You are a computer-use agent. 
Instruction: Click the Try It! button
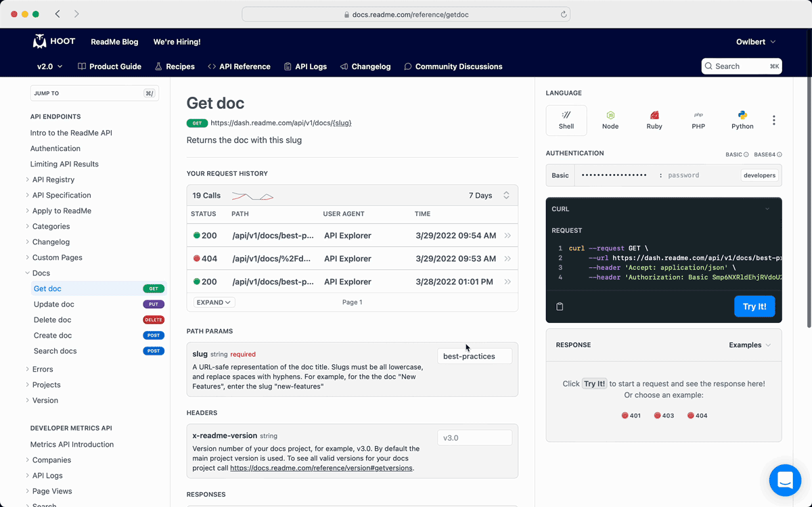[754, 307]
